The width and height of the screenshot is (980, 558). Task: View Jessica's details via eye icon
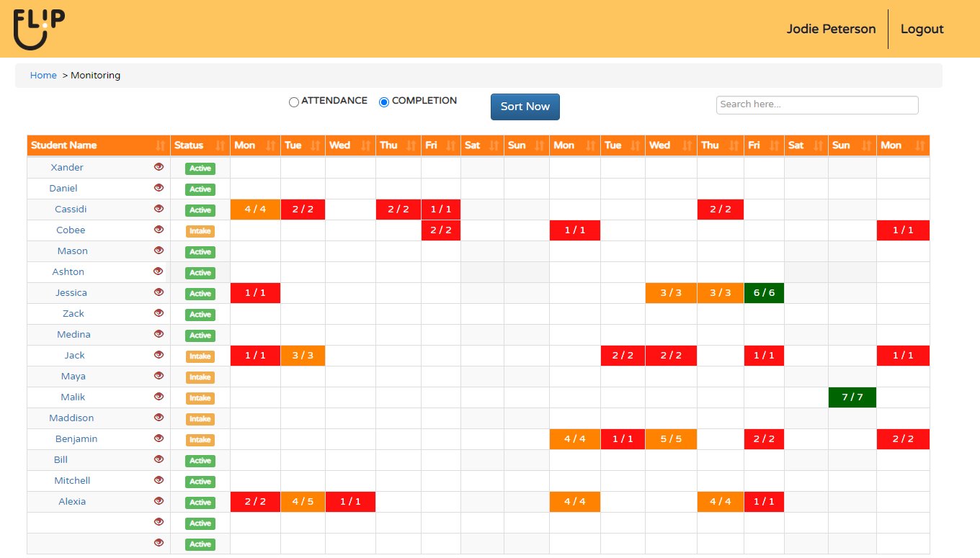pos(159,292)
